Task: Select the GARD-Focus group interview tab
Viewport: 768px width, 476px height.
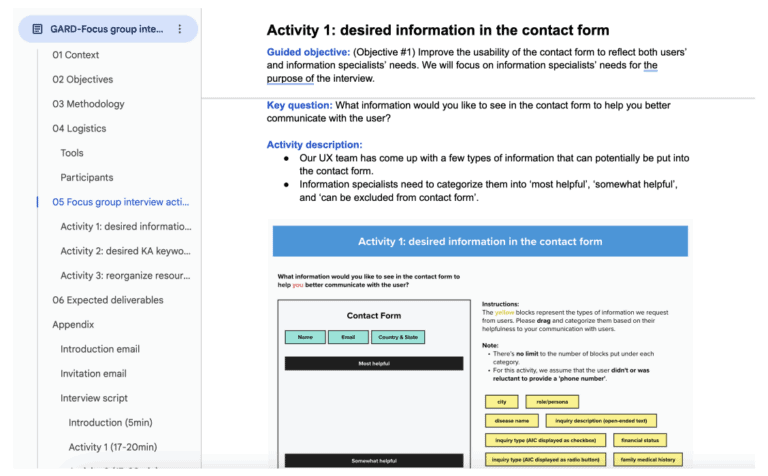Action: 108,29
